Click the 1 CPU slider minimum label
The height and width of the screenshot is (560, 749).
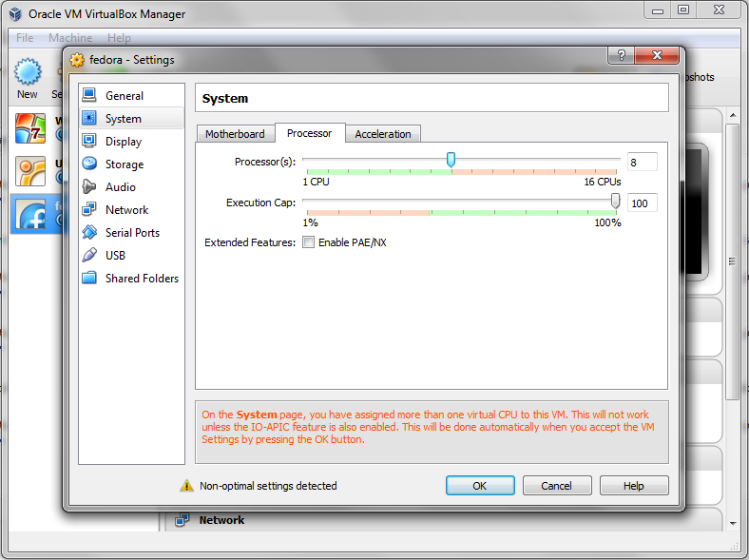(316, 182)
